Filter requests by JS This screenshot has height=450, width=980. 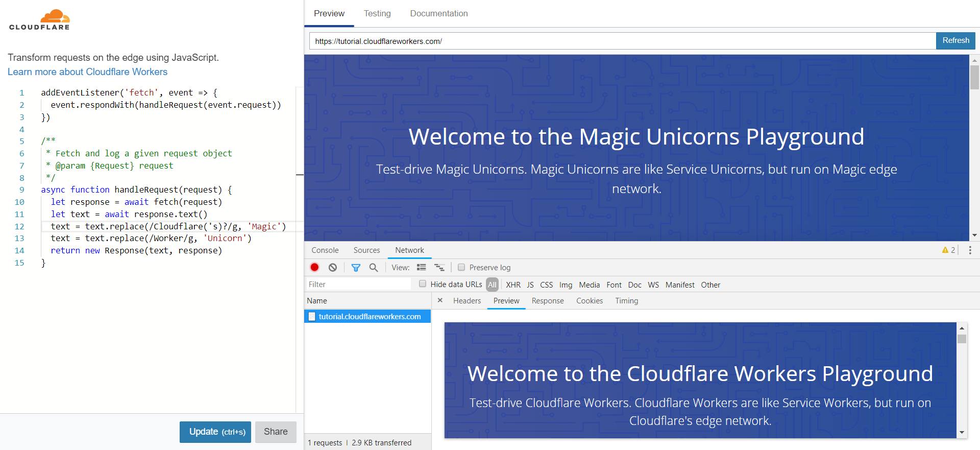point(530,285)
